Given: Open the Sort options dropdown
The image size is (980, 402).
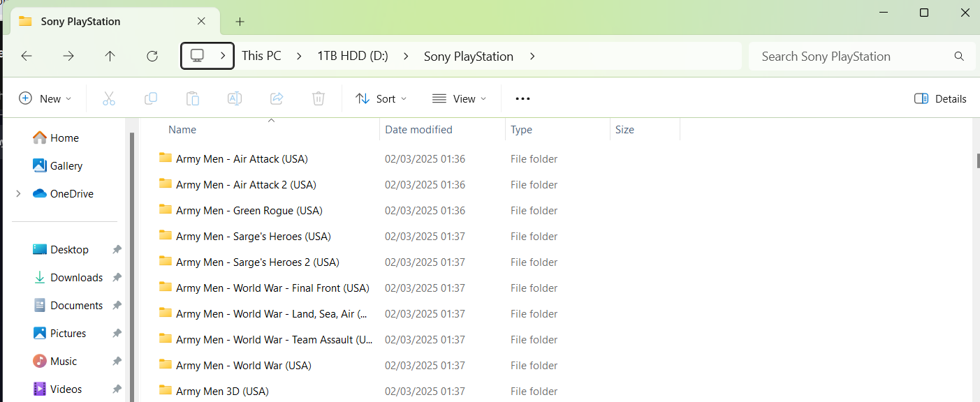Looking at the screenshot, I should click(381, 98).
